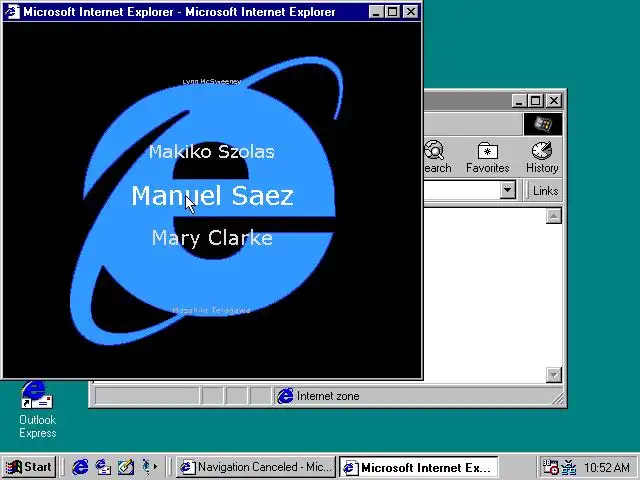Click the address bar input field
This screenshot has height=480, width=640.
pos(462,191)
